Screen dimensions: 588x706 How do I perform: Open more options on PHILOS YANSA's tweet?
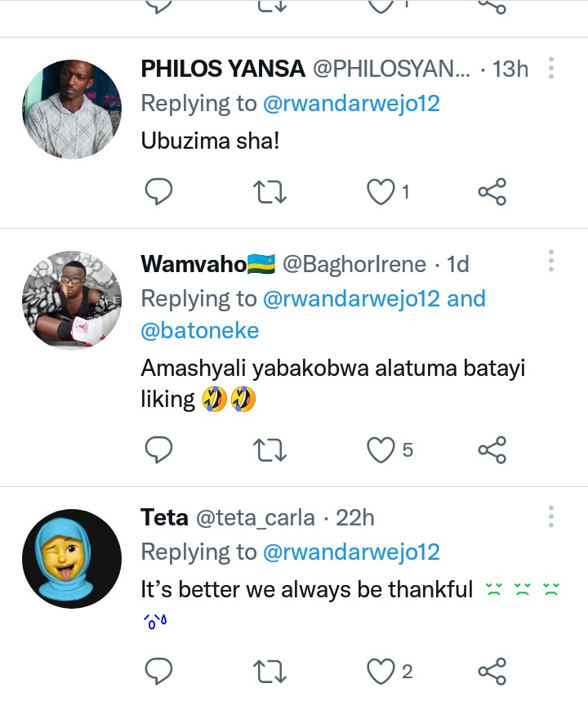tap(552, 69)
